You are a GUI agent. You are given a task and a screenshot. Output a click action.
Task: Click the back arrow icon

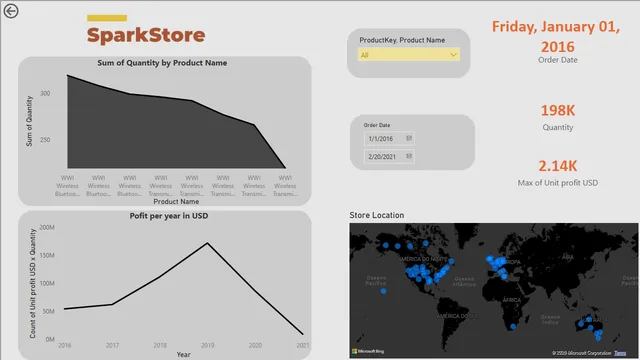click(x=11, y=11)
